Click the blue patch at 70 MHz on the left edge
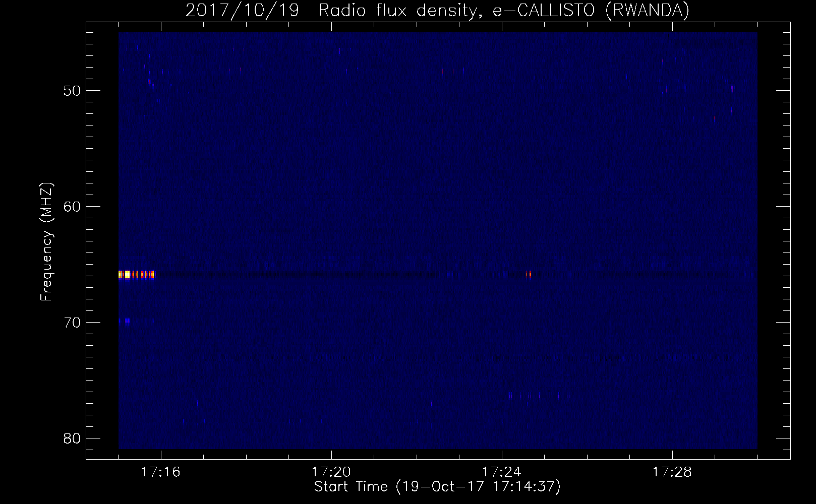This screenshot has height=504, width=816. click(125, 321)
